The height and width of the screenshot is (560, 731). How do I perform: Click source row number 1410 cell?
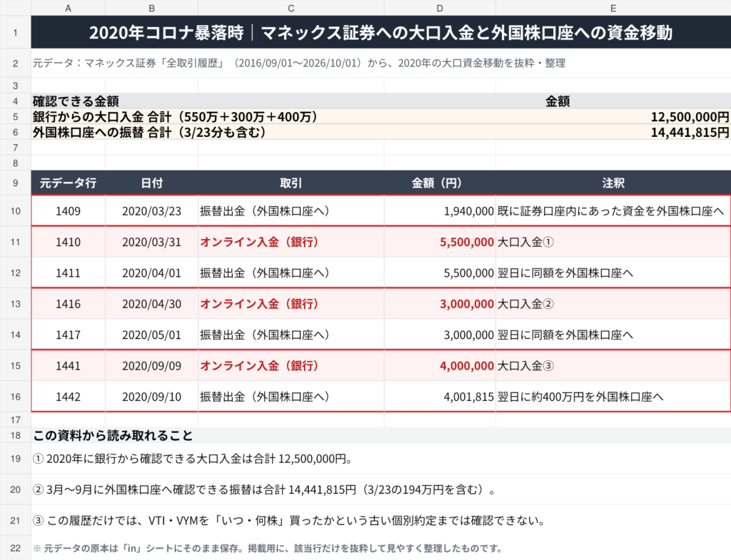pos(68,242)
